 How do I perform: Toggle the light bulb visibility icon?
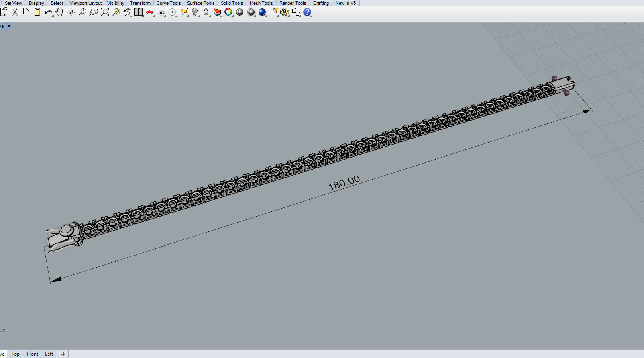(195, 12)
